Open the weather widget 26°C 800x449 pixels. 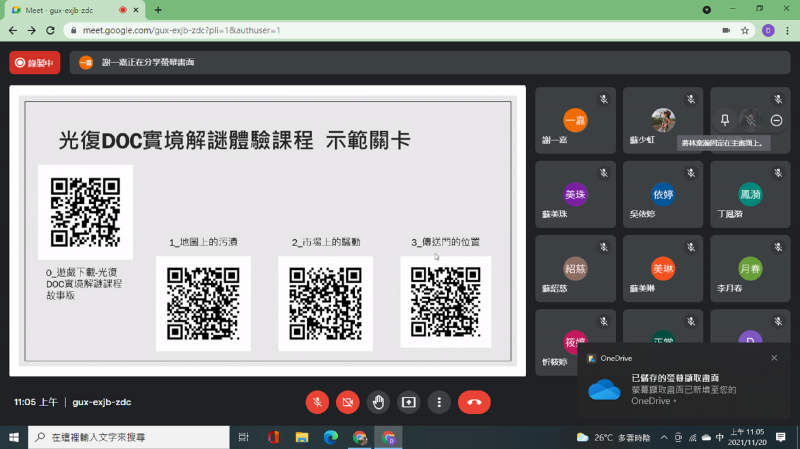point(613,437)
